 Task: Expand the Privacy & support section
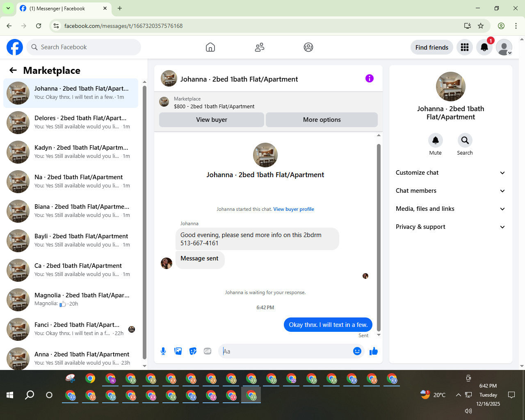click(451, 227)
